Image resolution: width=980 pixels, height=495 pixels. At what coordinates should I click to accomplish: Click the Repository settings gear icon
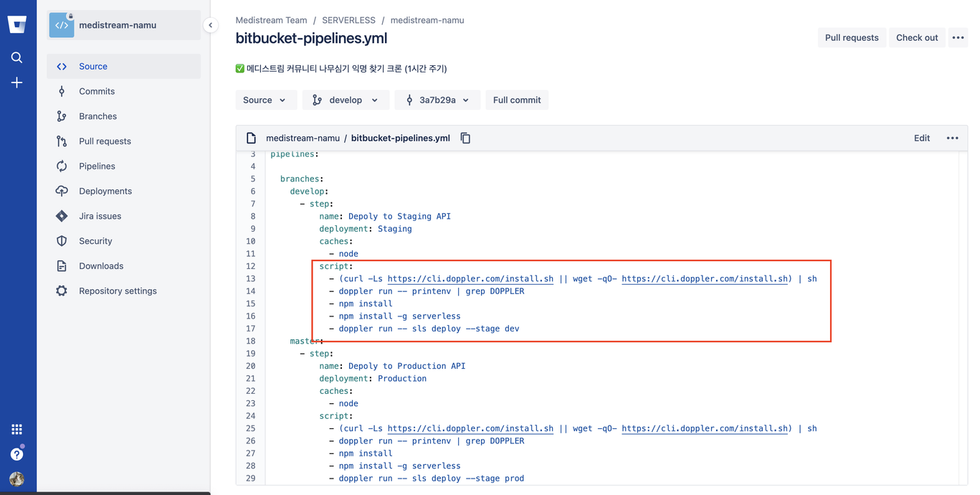(62, 291)
